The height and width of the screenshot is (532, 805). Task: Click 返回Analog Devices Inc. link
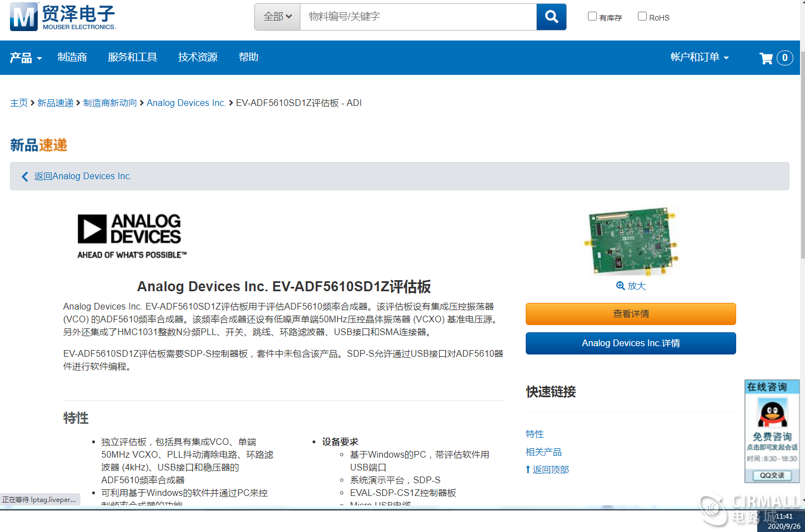coord(83,176)
